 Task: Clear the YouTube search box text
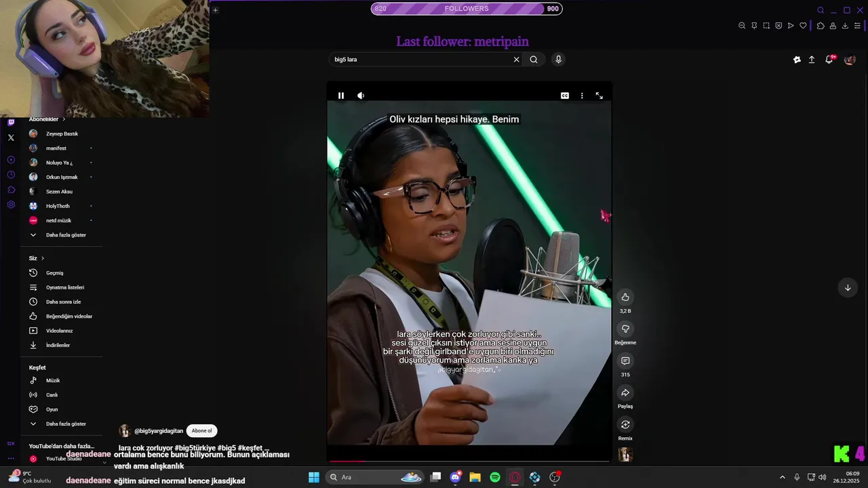point(516,60)
